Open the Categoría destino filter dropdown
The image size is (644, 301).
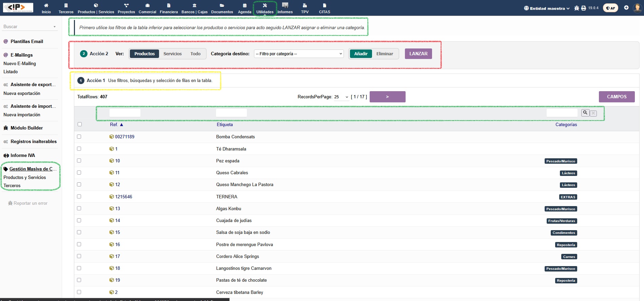tap(299, 54)
